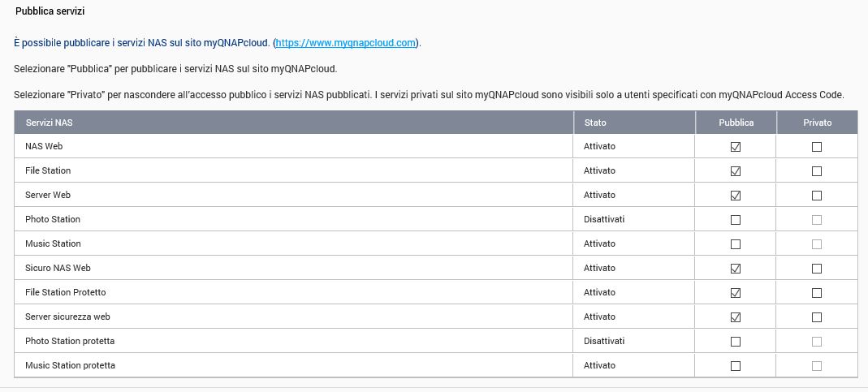This screenshot has width=868, height=392.
Task: Tick Privato checkbox for Server Web
Action: (x=817, y=196)
